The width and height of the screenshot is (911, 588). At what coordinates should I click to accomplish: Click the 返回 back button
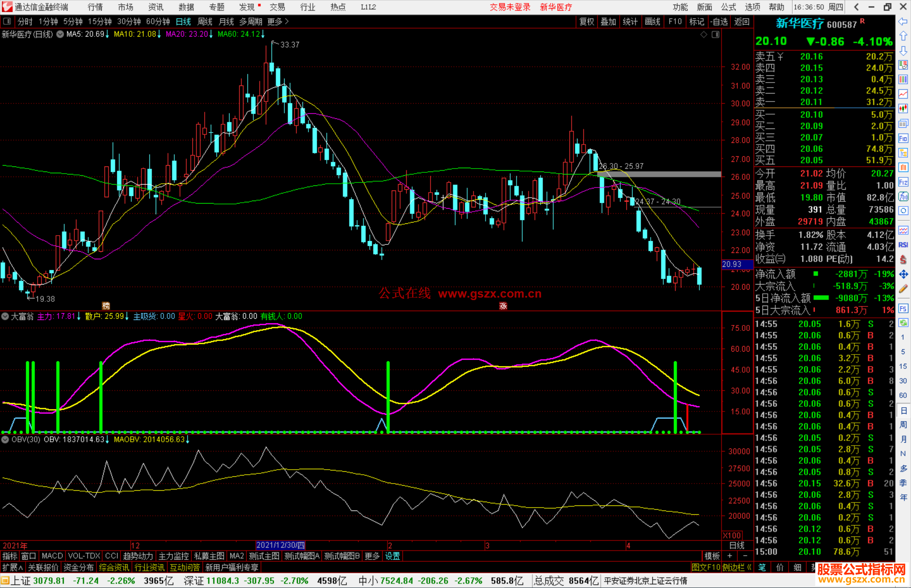(741, 21)
